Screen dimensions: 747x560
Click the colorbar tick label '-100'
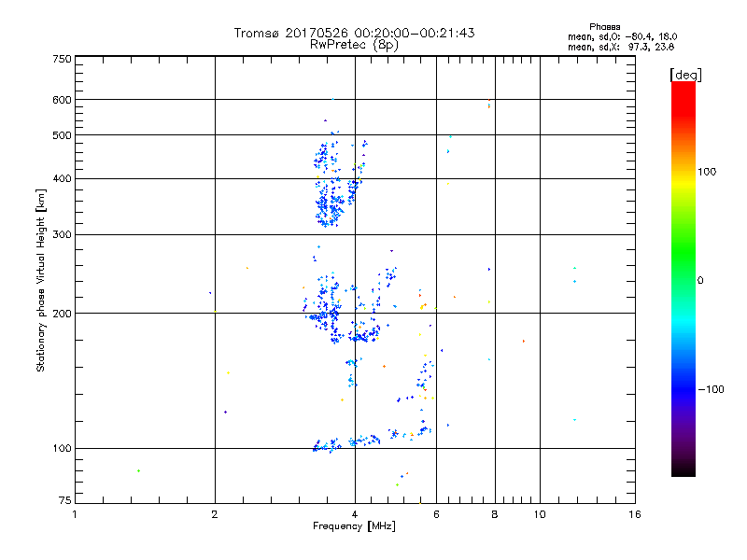click(711, 389)
